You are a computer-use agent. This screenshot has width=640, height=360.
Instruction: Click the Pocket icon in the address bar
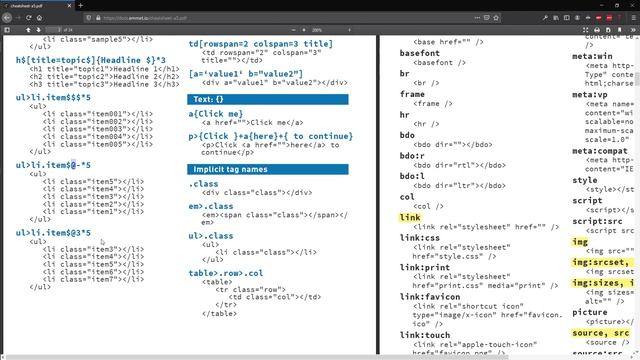pyautogui.click(x=487, y=18)
